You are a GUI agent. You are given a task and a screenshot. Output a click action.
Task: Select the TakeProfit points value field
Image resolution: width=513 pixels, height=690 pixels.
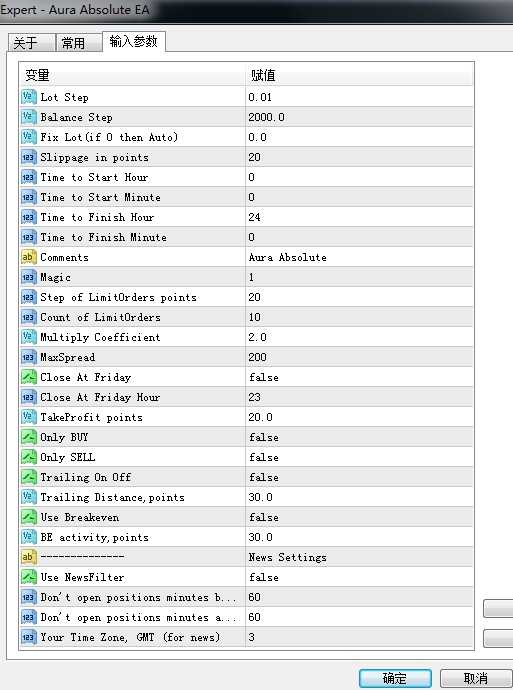coord(359,417)
